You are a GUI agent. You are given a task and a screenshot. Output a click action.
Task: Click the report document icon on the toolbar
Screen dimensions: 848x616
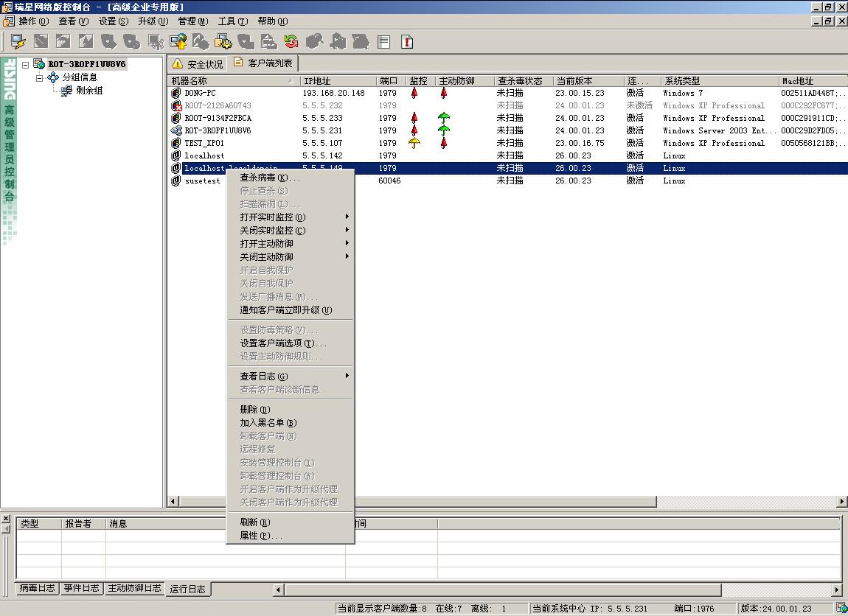coord(383,42)
